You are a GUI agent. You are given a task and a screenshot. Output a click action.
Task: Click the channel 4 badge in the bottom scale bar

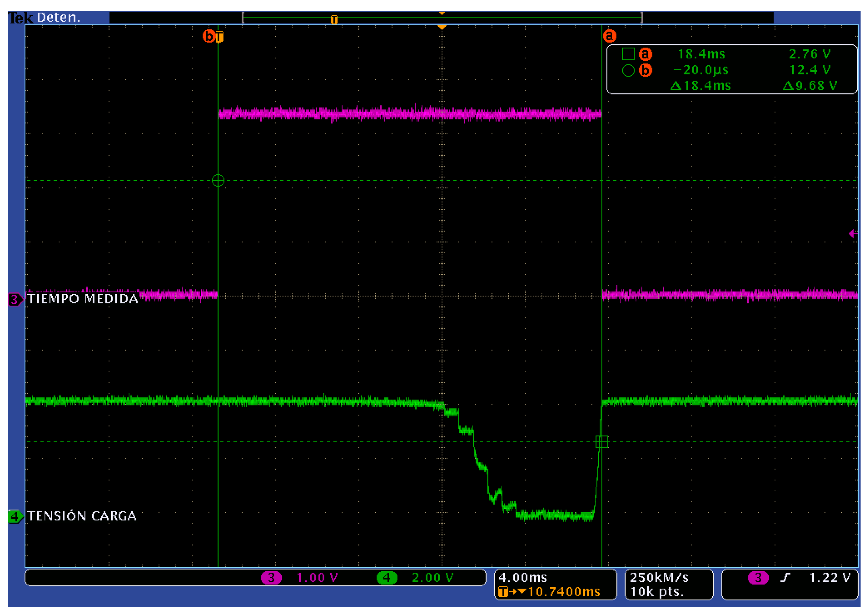coord(387,578)
